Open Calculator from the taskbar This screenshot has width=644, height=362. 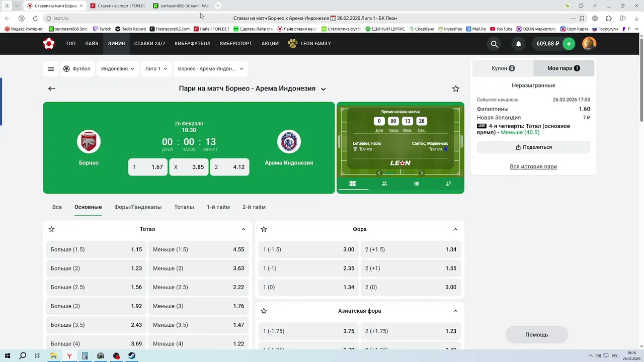pyautogui.click(x=85, y=355)
